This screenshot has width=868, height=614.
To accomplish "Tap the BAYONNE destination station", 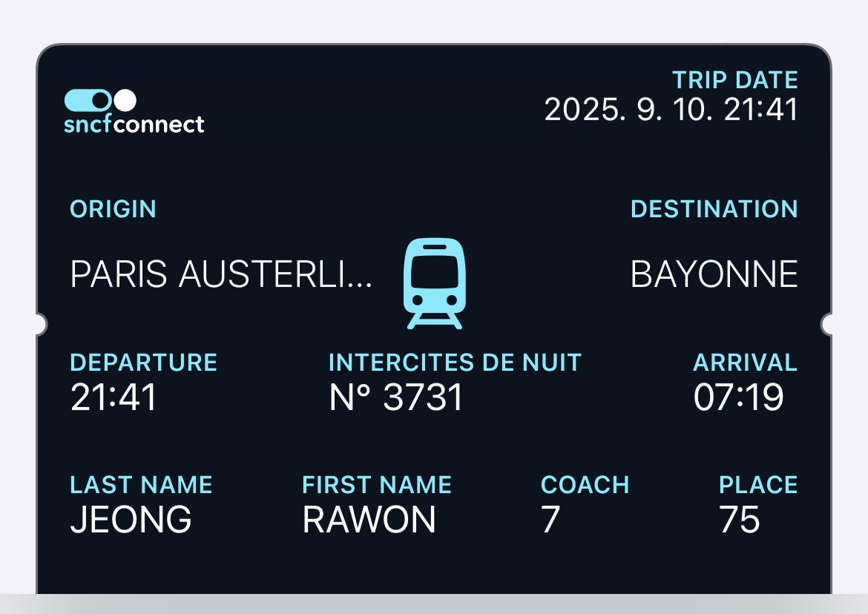I will (714, 275).
